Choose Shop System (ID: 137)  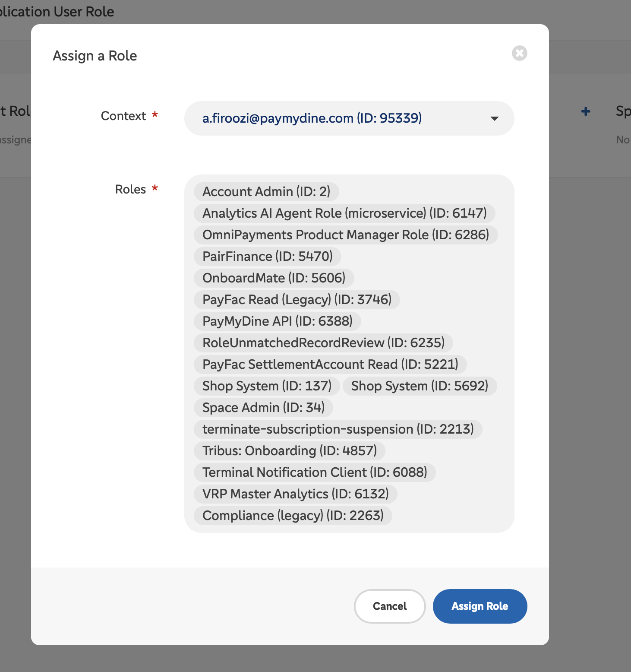pos(267,386)
